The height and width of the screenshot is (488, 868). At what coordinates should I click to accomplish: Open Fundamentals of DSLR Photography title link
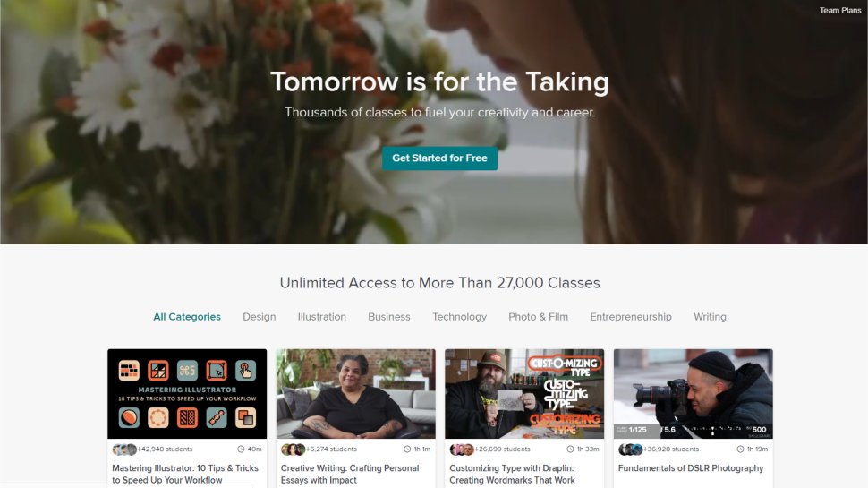tap(690, 468)
